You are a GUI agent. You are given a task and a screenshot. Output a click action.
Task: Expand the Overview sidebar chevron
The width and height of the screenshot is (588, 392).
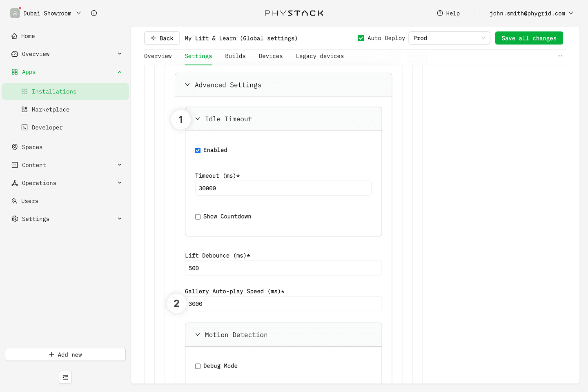[120, 53]
